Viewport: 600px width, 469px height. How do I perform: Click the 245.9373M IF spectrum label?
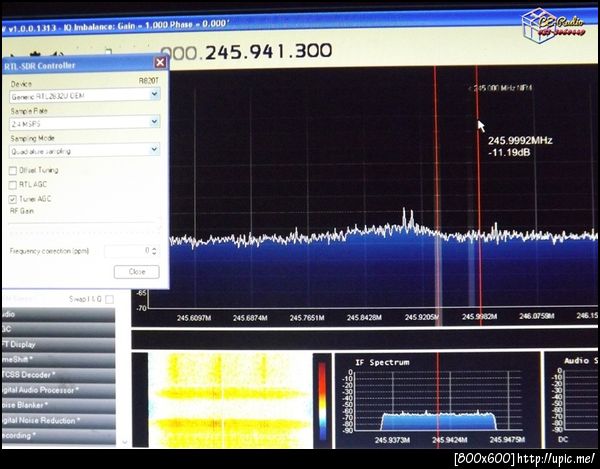[x=392, y=440]
